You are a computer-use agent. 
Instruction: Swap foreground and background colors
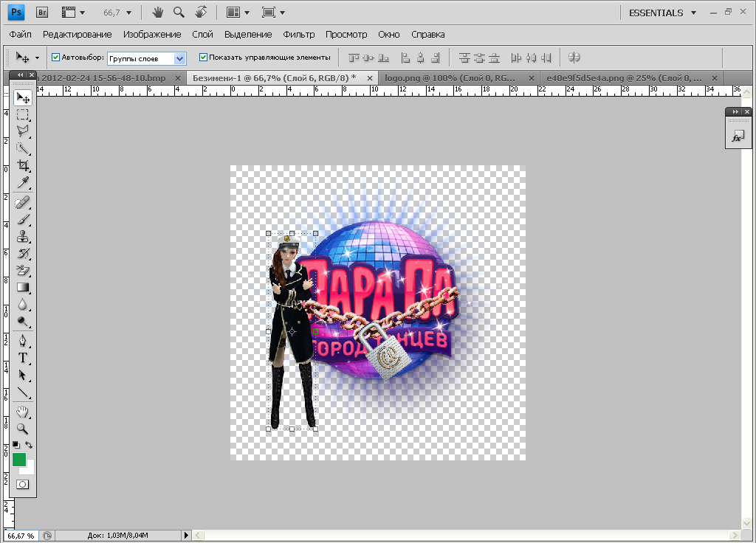click(x=29, y=445)
